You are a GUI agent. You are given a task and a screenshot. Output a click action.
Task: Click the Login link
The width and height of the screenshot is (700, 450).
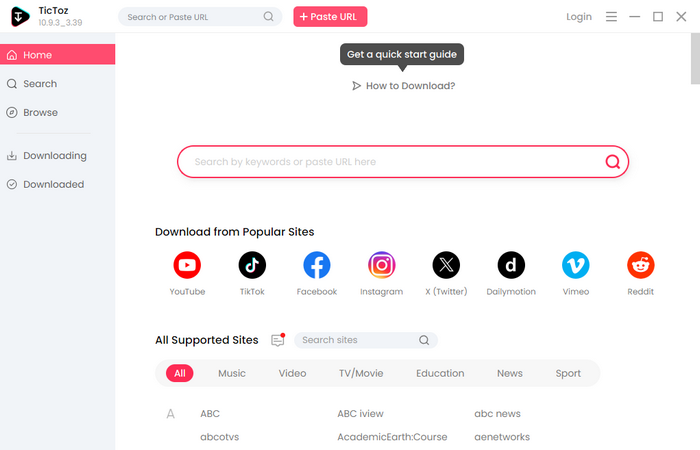(x=579, y=17)
